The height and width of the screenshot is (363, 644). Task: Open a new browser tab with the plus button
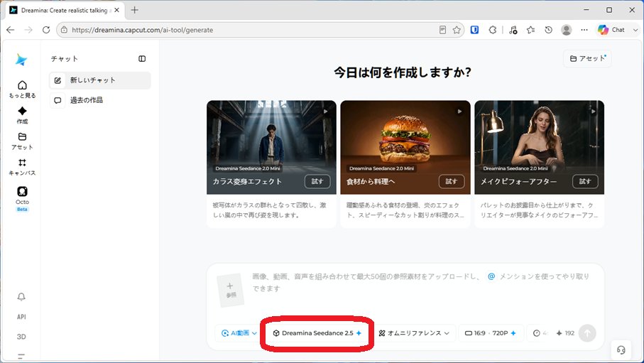point(134,10)
